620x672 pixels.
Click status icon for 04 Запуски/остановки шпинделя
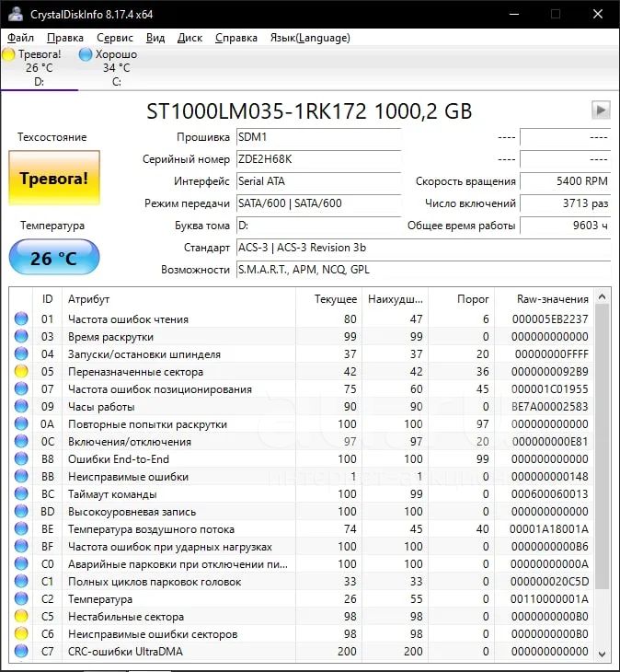(x=21, y=353)
